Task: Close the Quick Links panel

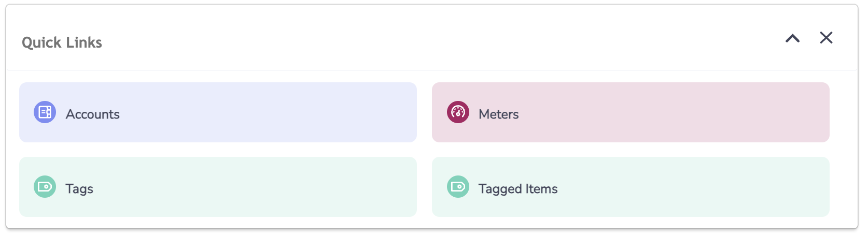Action: (826, 38)
